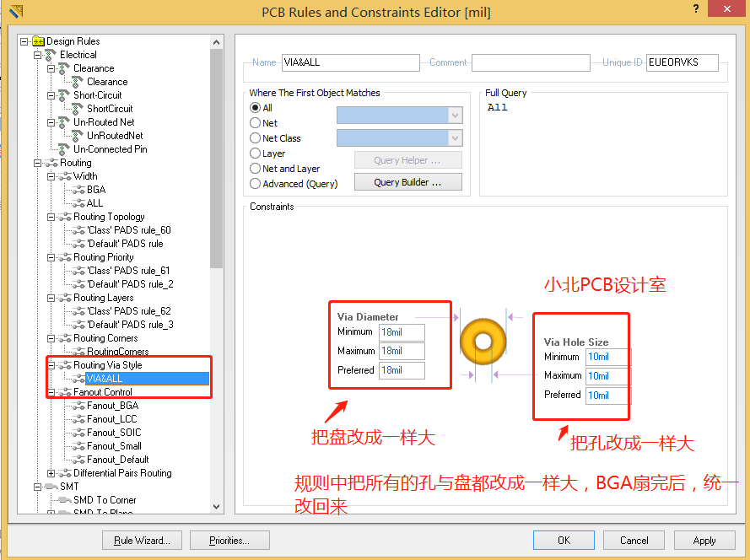750x560 pixels.
Task: Click the Apply button
Action: [704, 541]
